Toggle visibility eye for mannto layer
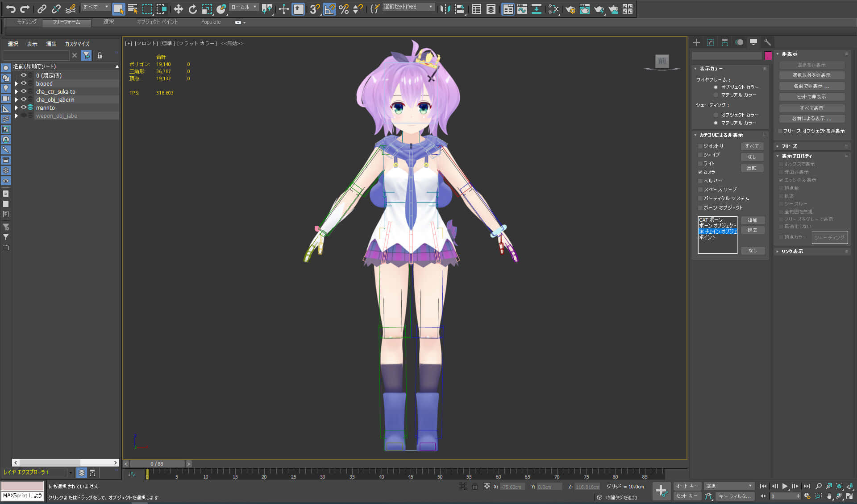 point(24,107)
